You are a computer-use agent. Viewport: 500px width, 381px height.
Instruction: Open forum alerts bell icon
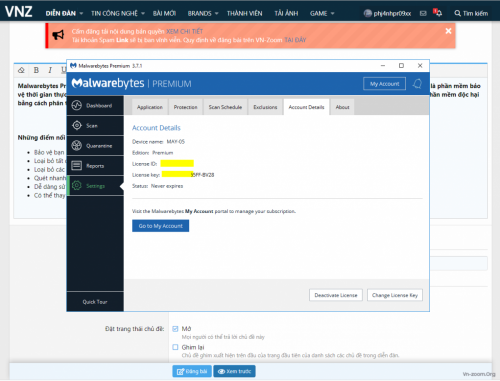438,13
